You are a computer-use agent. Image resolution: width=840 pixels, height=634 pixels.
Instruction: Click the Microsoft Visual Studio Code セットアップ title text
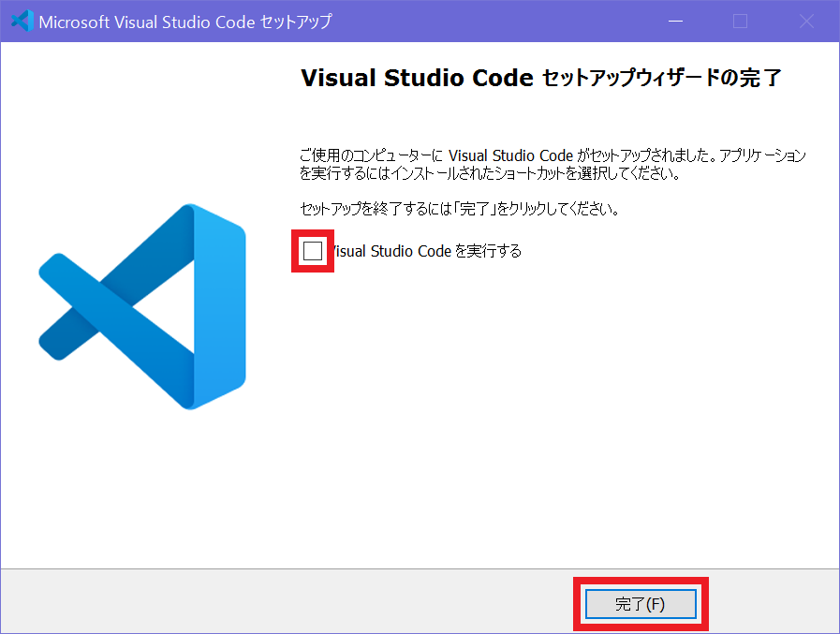tap(184, 22)
